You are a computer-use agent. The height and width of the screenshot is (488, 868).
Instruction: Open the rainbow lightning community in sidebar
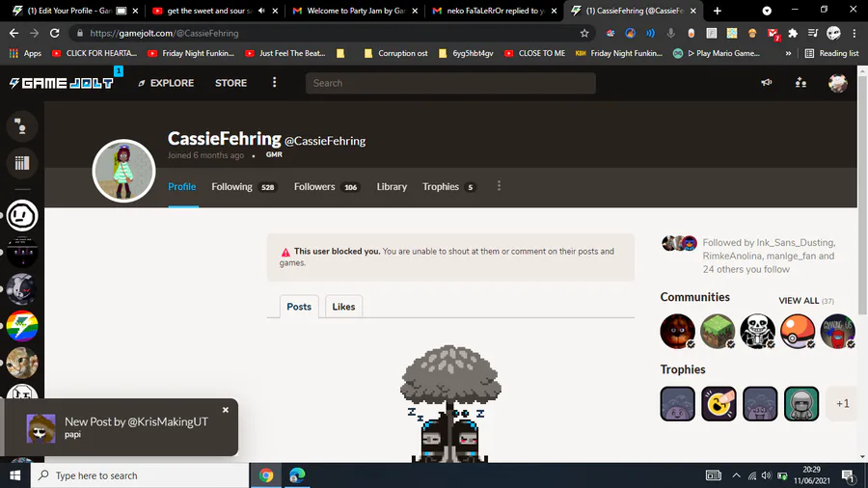tap(21, 326)
